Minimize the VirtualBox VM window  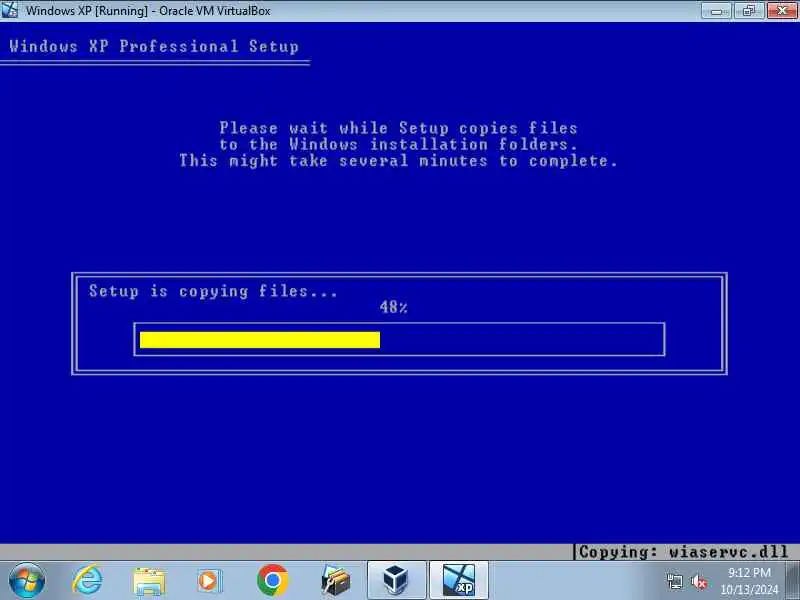tap(716, 10)
